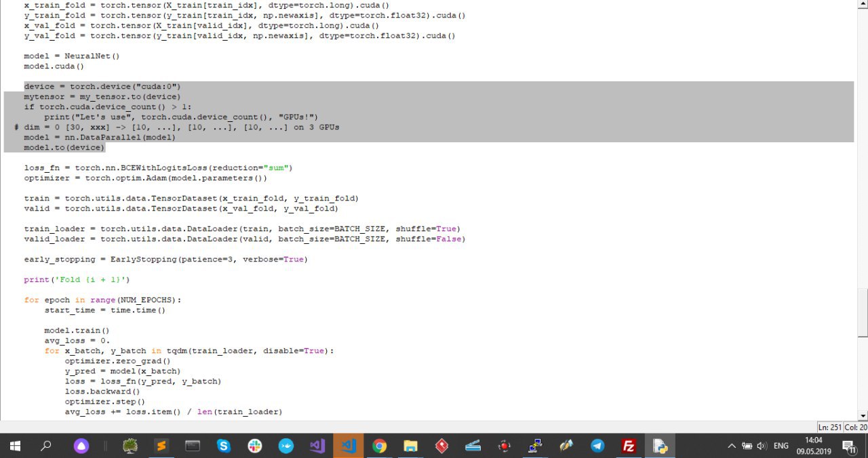Click the print "Let's use" line
868x458 pixels.
(x=181, y=117)
